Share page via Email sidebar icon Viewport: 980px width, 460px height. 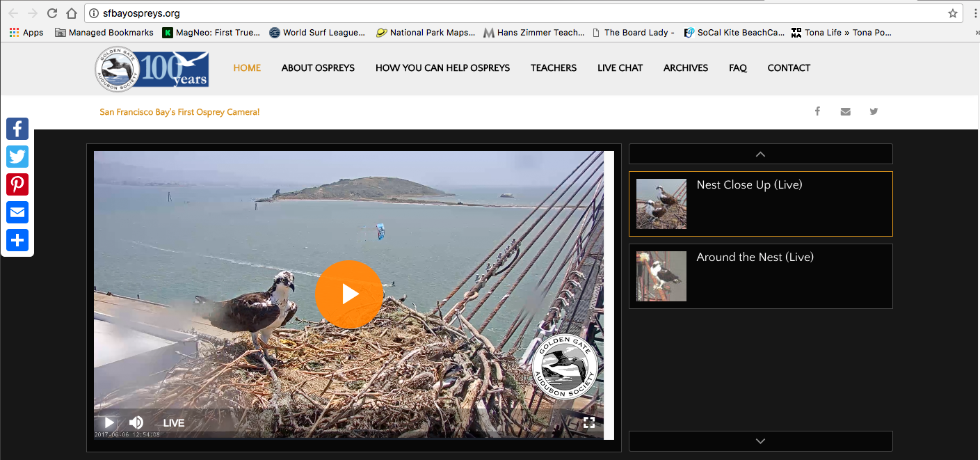coord(17,212)
